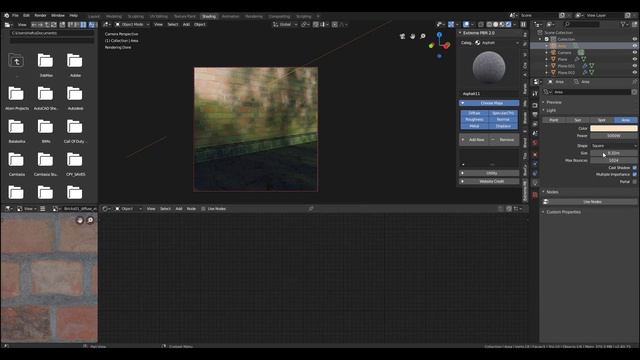Open the outliner filter dropdown
This screenshot has height=360, width=640.
tap(624, 24)
